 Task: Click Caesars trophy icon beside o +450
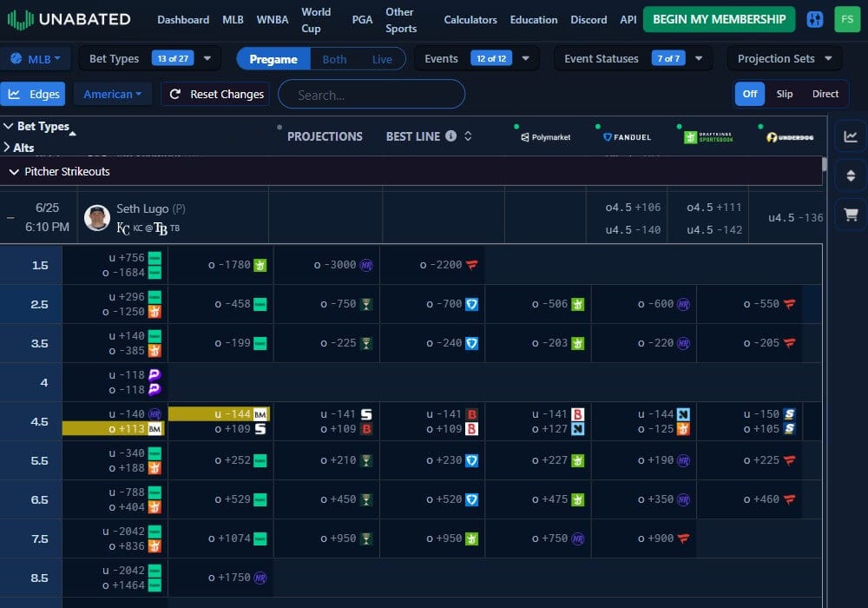point(366,499)
